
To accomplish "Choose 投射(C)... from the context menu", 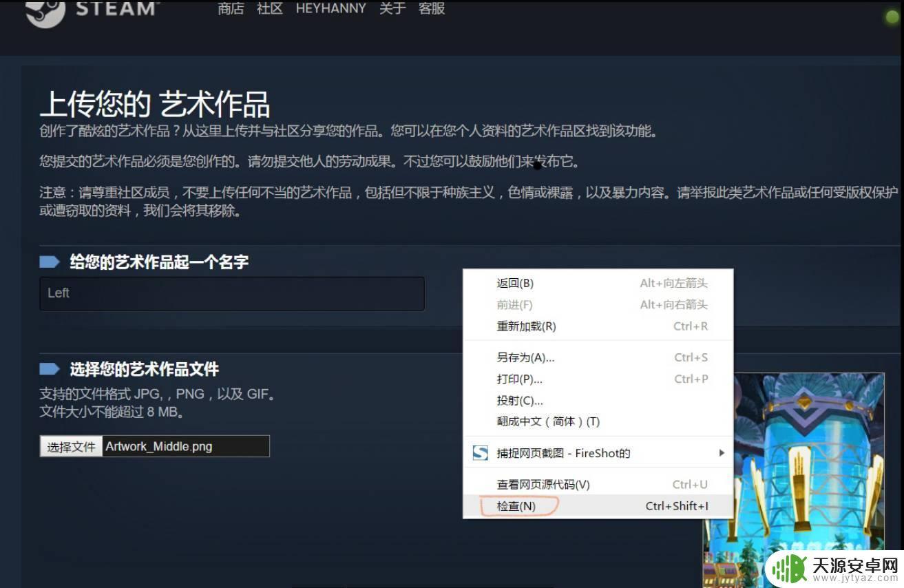I will point(598,401).
